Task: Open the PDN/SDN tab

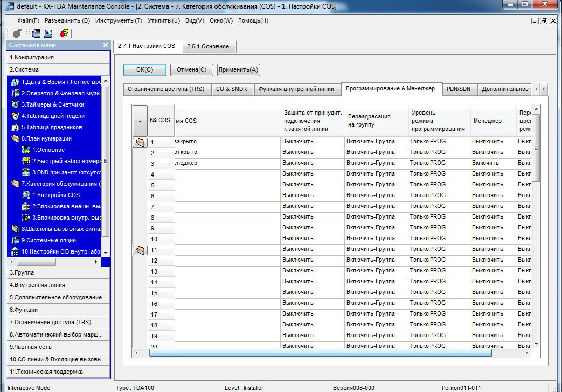Action: pos(459,89)
